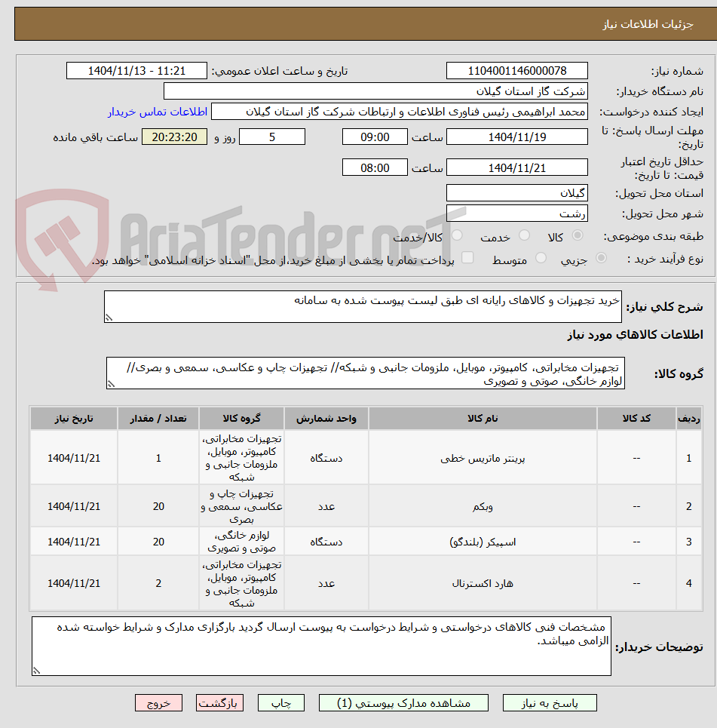This screenshot has width=717, height=728.
Task: Click the resize handle of general description box
Action: pyautogui.click(x=109, y=318)
